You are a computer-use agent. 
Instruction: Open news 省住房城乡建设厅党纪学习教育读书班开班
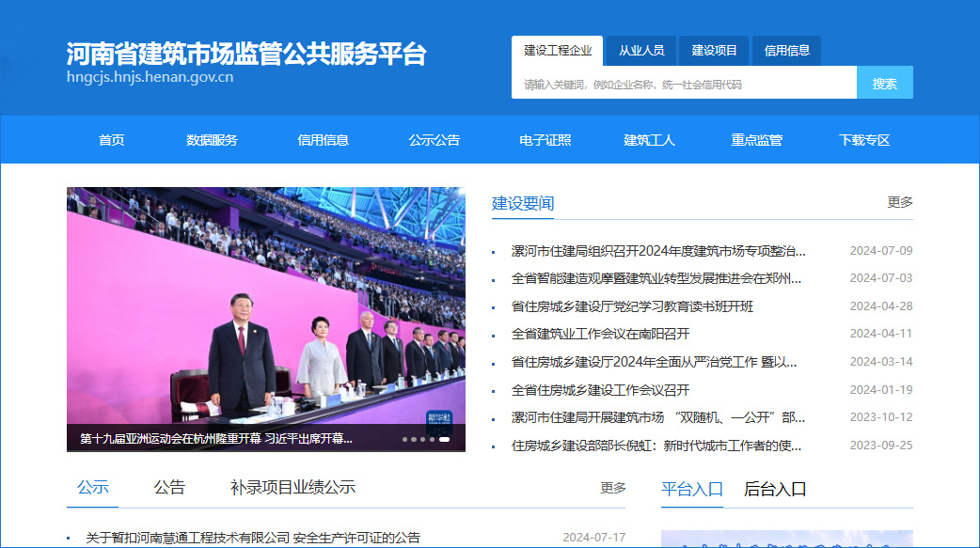point(632,306)
